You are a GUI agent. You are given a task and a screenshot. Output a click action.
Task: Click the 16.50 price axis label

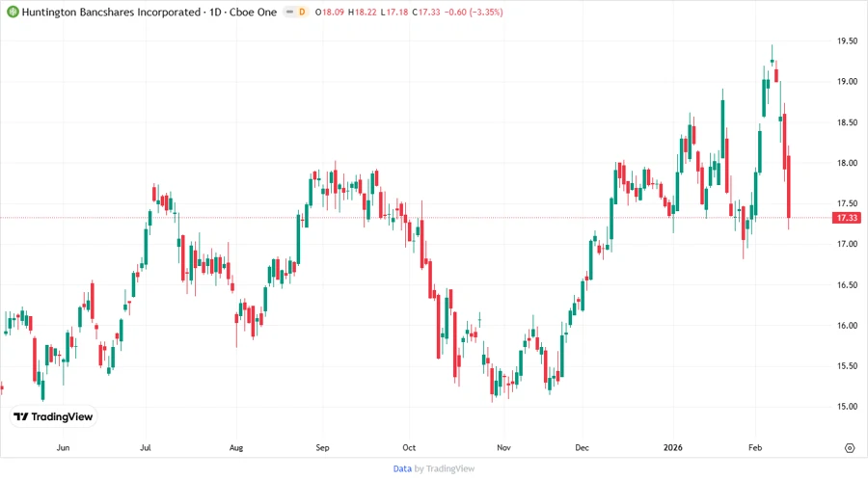[847, 284]
